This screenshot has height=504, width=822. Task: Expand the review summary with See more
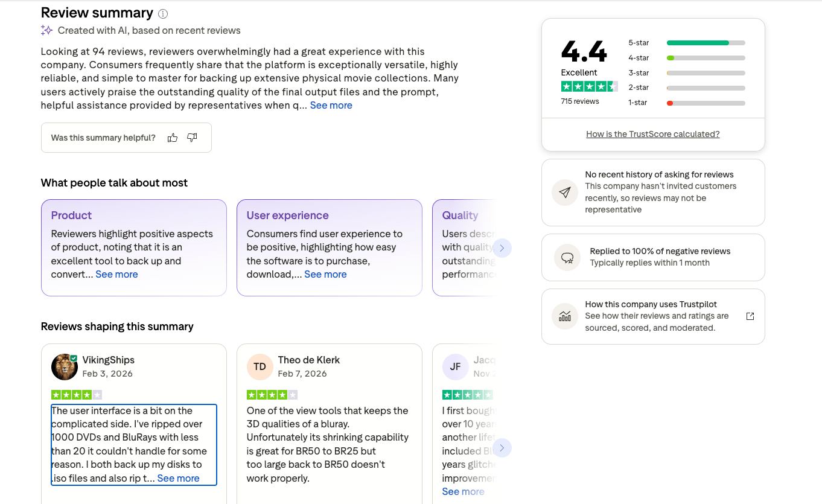[x=331, y=105]
